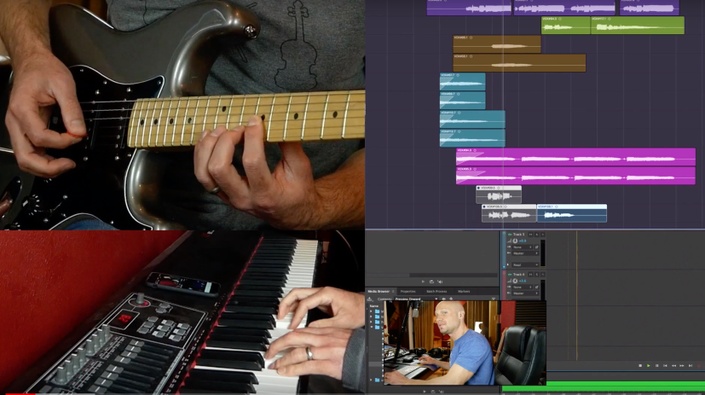Open Track 5 automation mode Read dropdown
Image resolution: width=705 pixels, height=395 pixels.
[526, 265]
